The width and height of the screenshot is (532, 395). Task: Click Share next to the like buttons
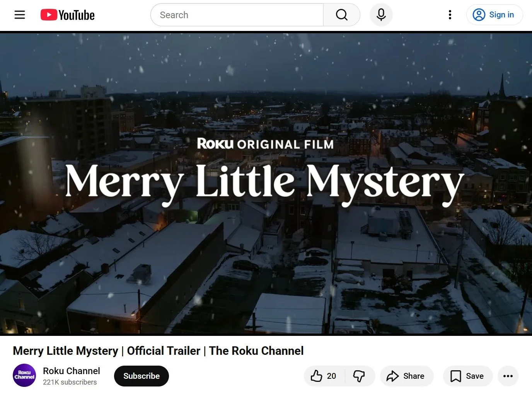click(x=407, y=376)
